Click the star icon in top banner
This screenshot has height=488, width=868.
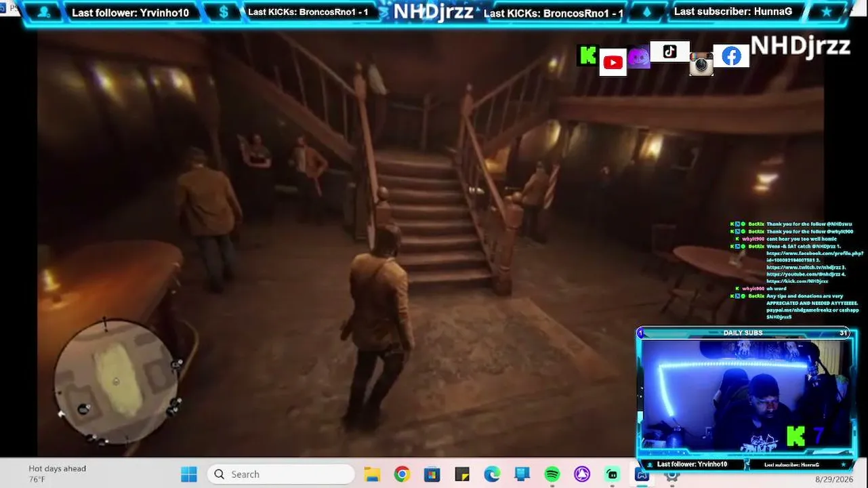point(826,12)
